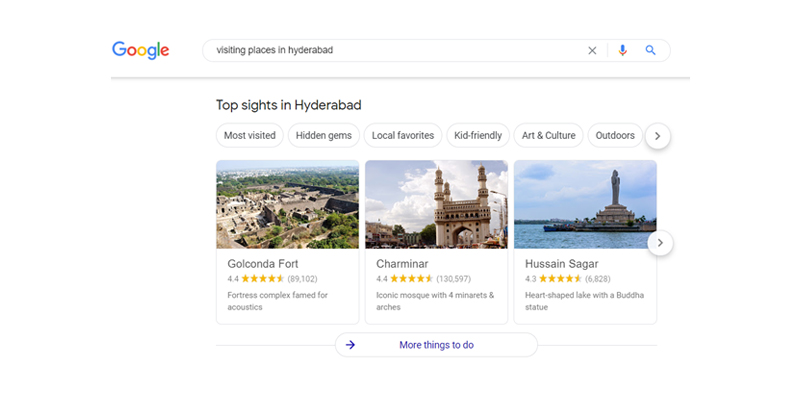Screen dimensions: 800x400
Task: Click Golconda Fort star rating
Action: pyautogui.click(x=262, y=279)
